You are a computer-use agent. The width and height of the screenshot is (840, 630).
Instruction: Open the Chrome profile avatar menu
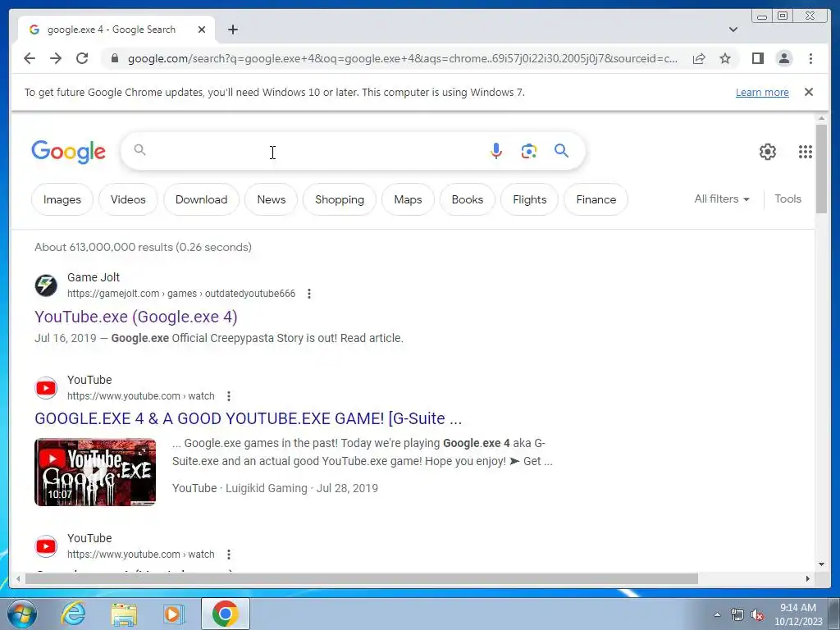coord(783,58)
